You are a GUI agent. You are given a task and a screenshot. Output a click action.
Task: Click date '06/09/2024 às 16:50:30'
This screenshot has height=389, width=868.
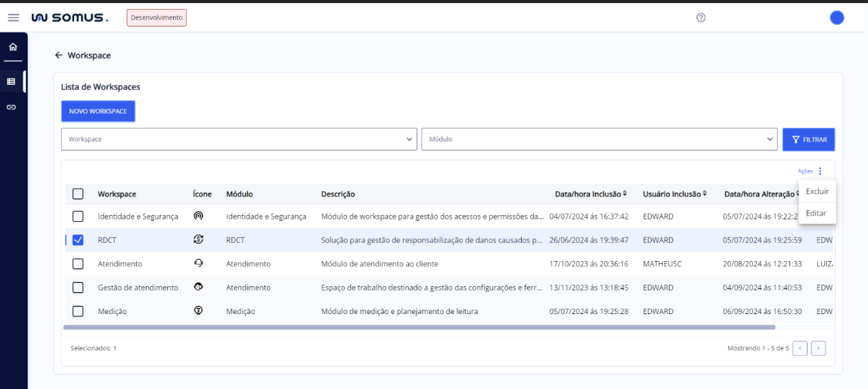point(762,311)
